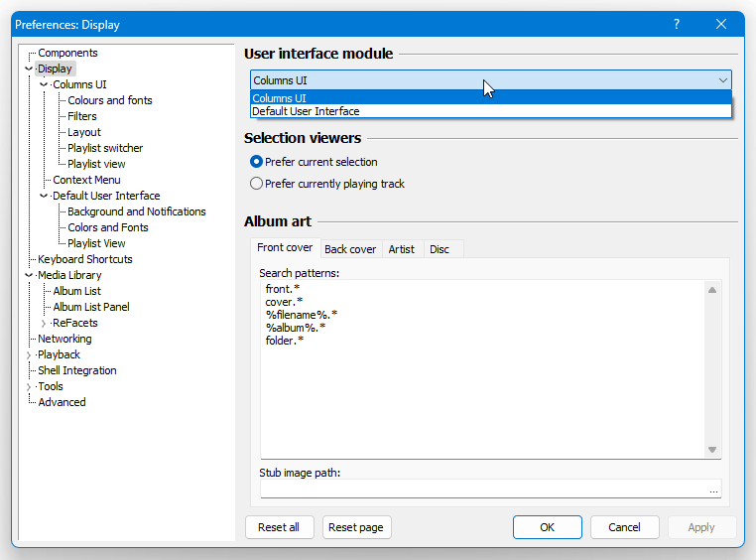The image size is (756, 560).
Task: Click the cover.* search pattern line
Action: [284, 302]
